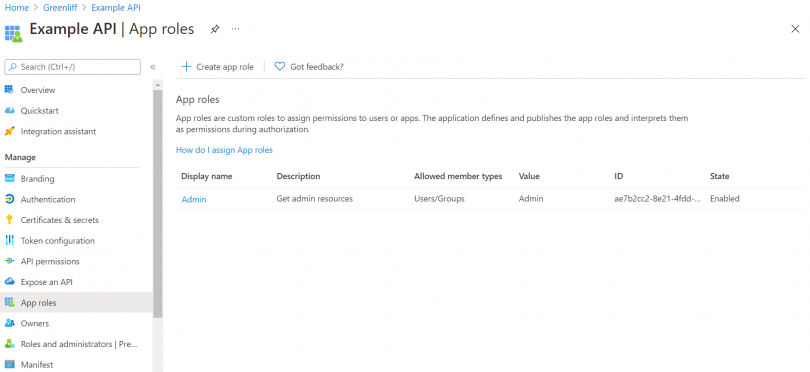Open the Admin role link
The height and width of the screenshot is (372, 810).
(x=194, y=199)
